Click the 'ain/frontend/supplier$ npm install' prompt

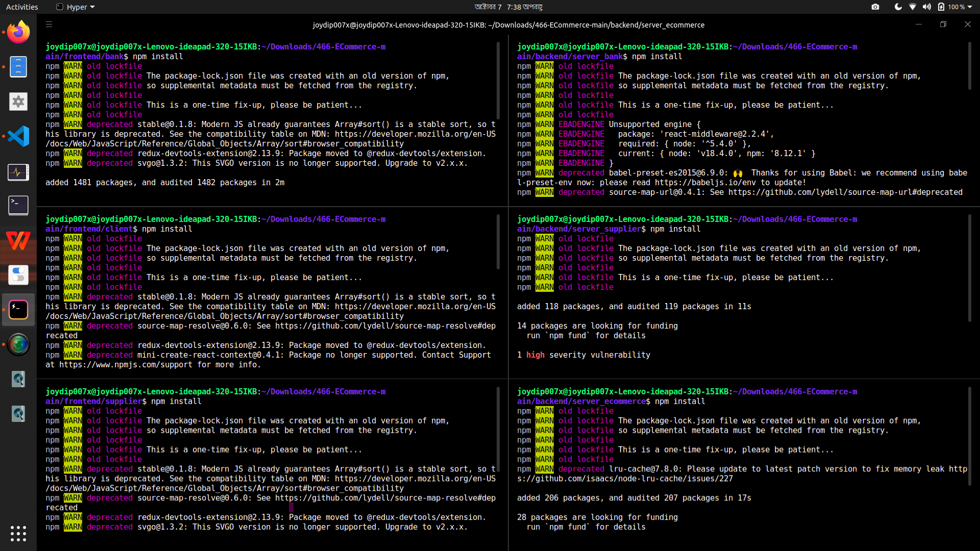(124, 402)
